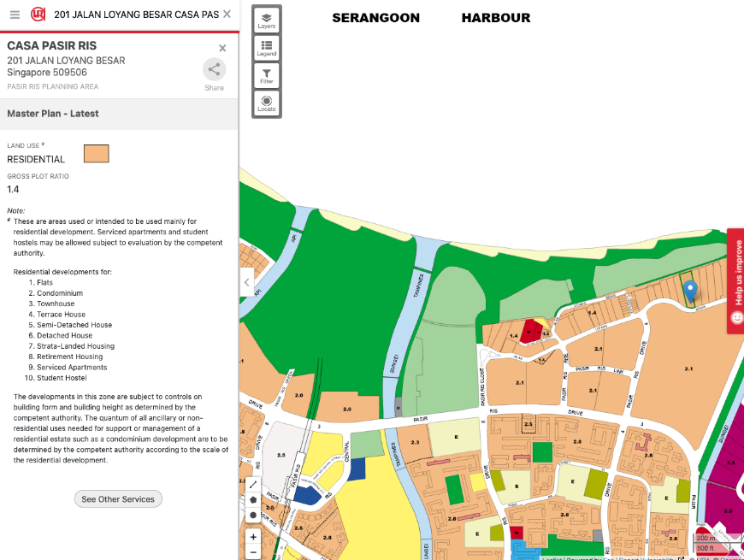744x560 pixels.
Task: Open the Filter tool
Action: 267,76
